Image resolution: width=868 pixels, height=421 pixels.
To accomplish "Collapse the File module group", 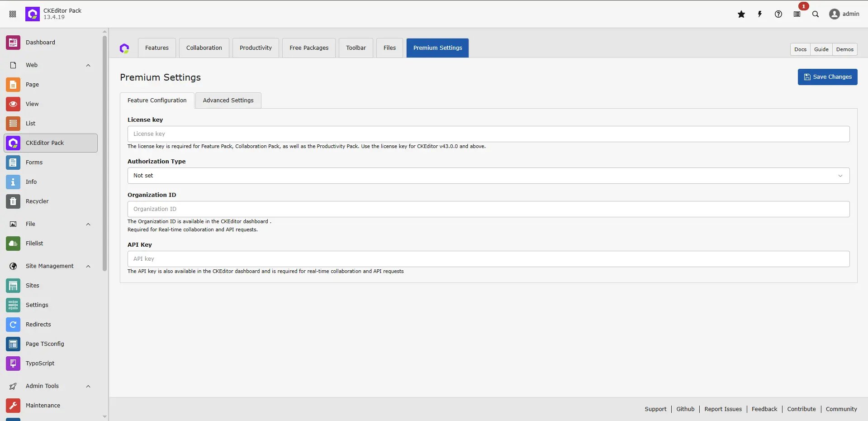I will click(88, 225).
